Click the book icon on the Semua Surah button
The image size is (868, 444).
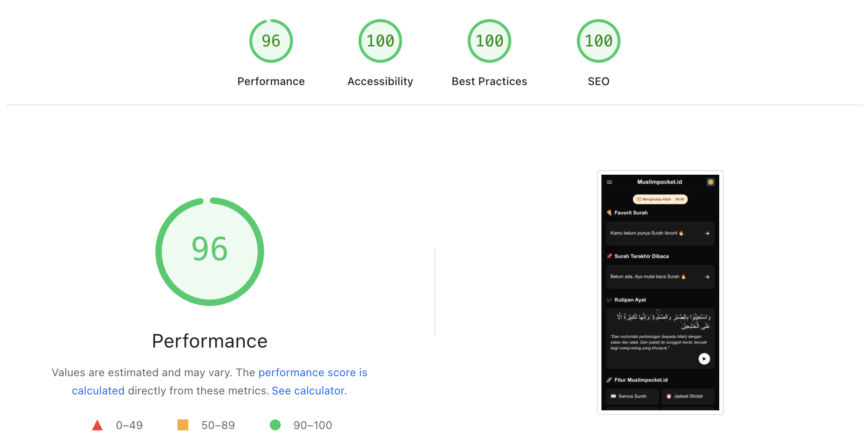coord(613,396)
